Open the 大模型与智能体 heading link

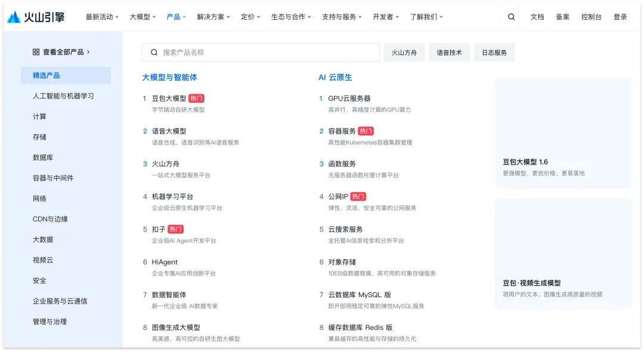(x=169, y=77)
